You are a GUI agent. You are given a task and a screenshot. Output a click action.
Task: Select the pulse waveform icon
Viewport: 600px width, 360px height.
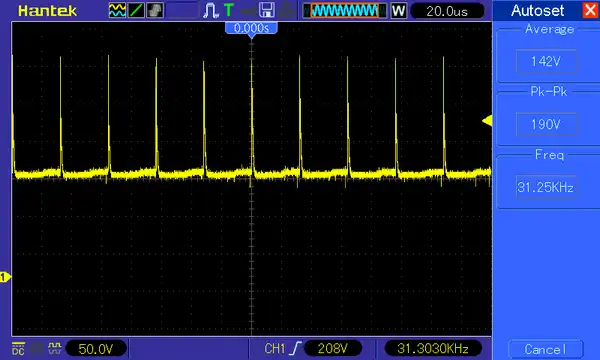(210, 10)
